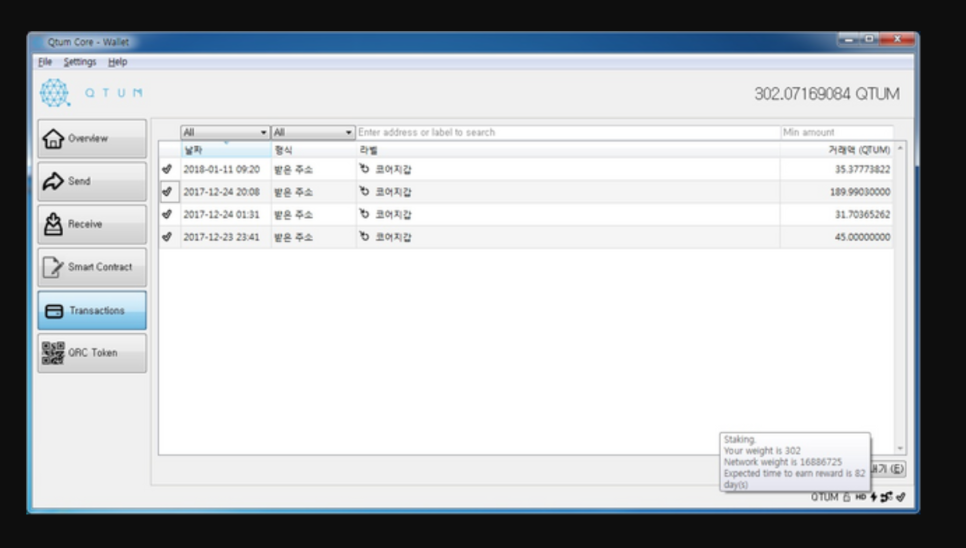966x548 pixels.
Task: Click the confirmed checkmark of 2017-12-23 23:41 transaction
Action: pyautogui.click(x=167, y=236)
